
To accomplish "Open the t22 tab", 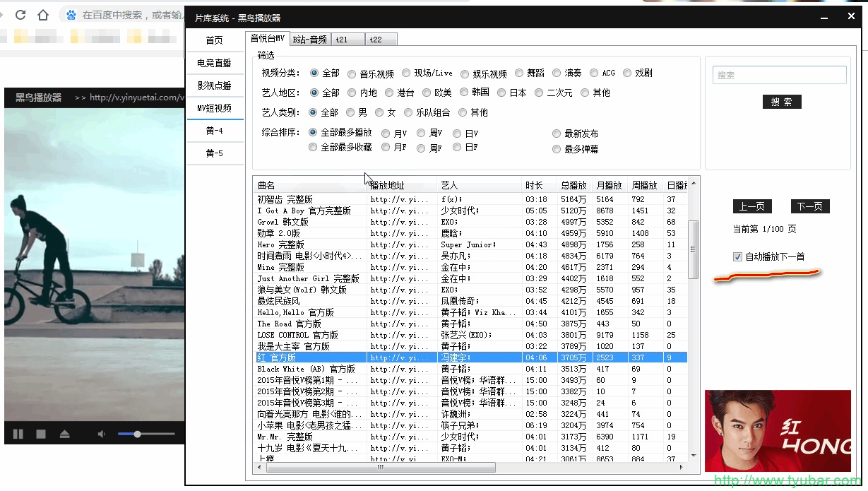I will tap(381, 40).
